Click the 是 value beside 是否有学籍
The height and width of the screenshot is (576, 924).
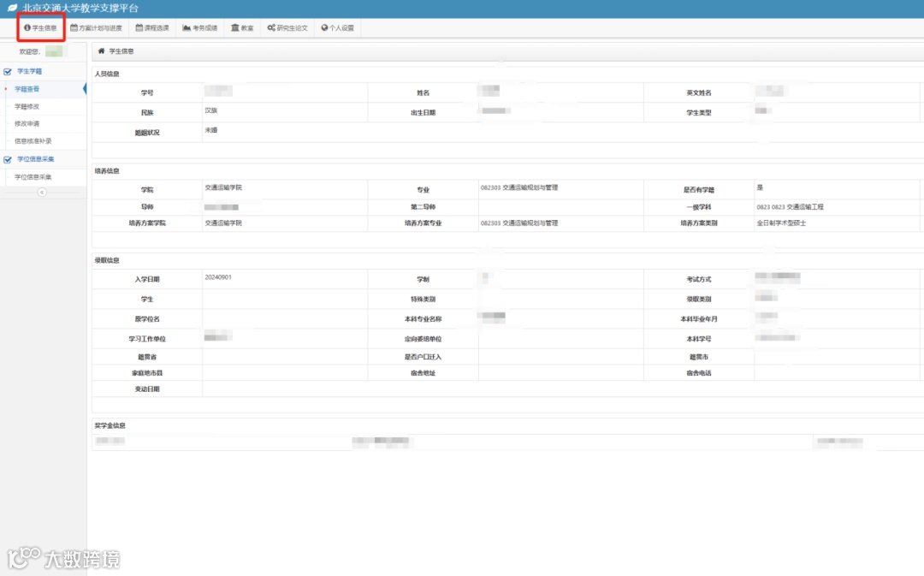tap(760, 187)
